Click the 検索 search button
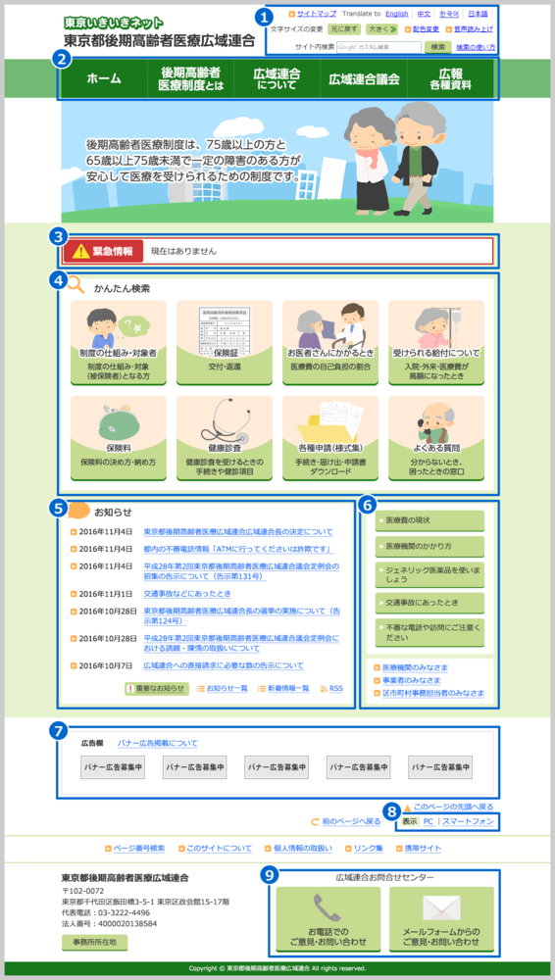The width and height of the screenshot is (555, 980). pos(438,47)
